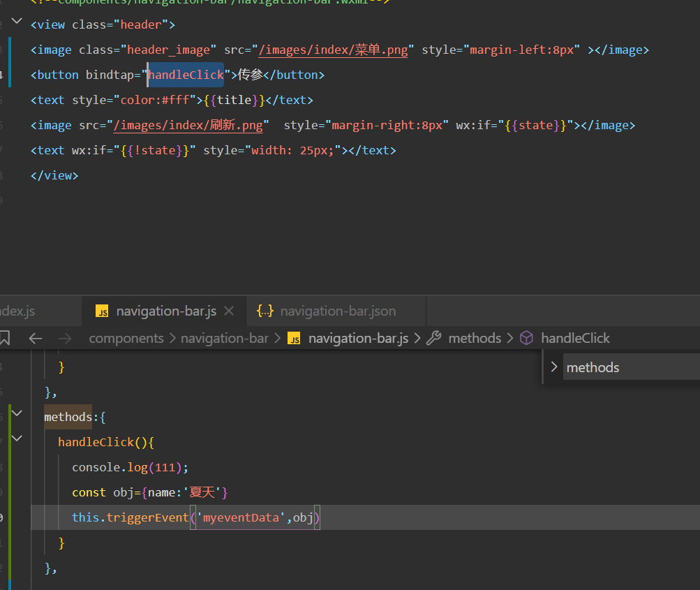Toggle the bookmark icon in breadcrumb bar

pos(5,338)
